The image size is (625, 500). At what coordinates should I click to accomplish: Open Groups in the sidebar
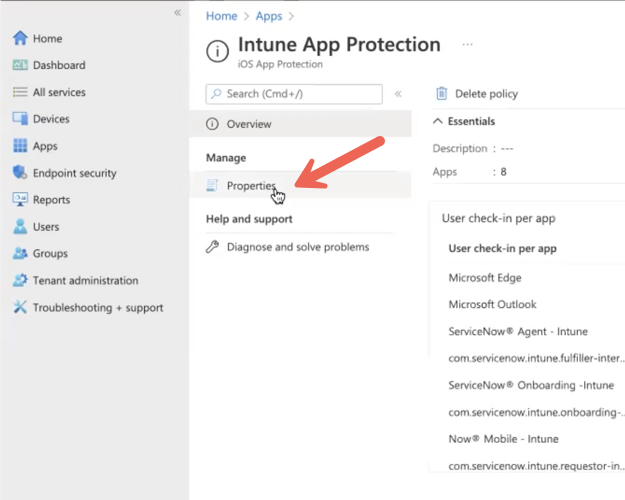coord(50,254)
